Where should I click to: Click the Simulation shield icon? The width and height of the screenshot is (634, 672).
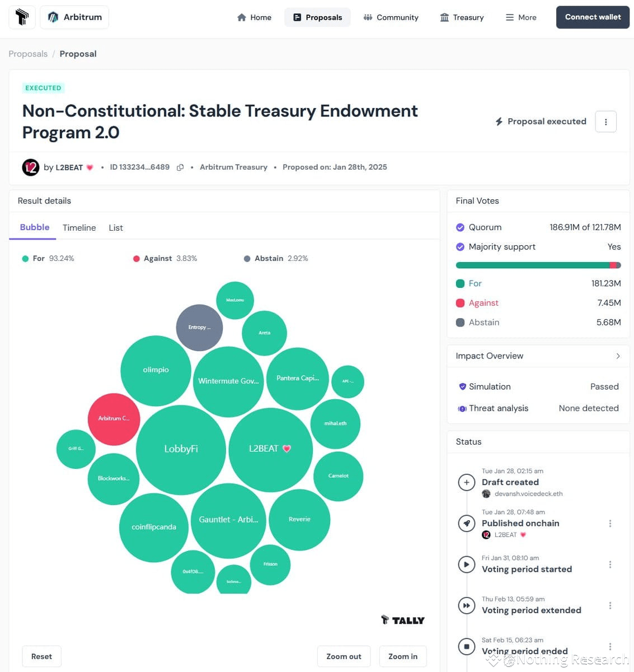click(x=462, y=387)
